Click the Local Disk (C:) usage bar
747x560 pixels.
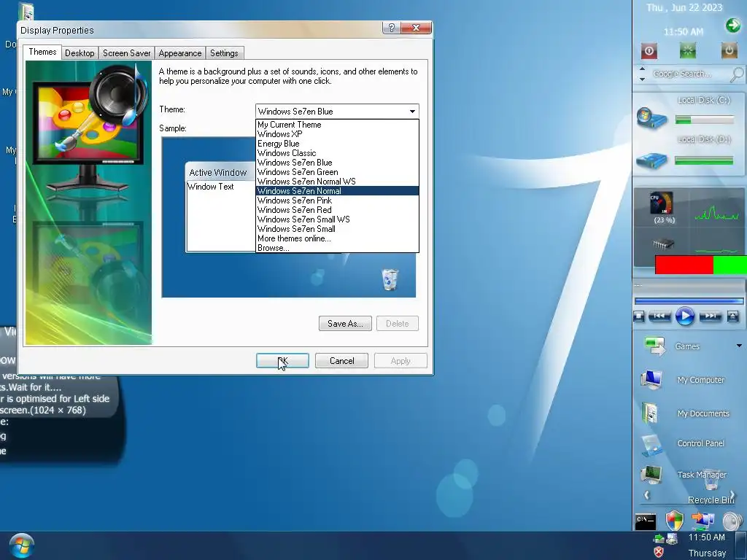(x=705, y=120)
